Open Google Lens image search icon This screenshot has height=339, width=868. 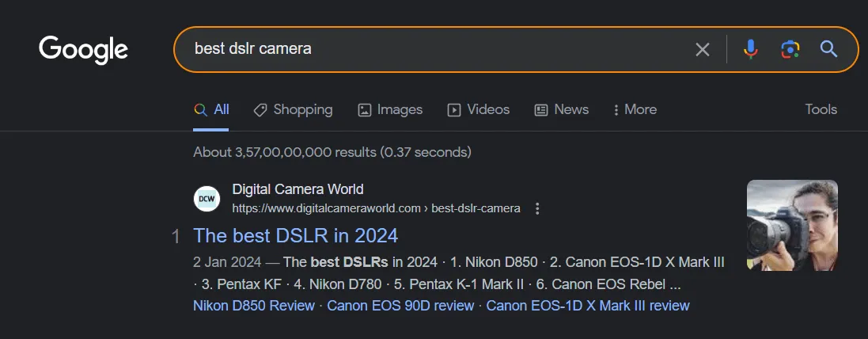[x=790, y=49]
